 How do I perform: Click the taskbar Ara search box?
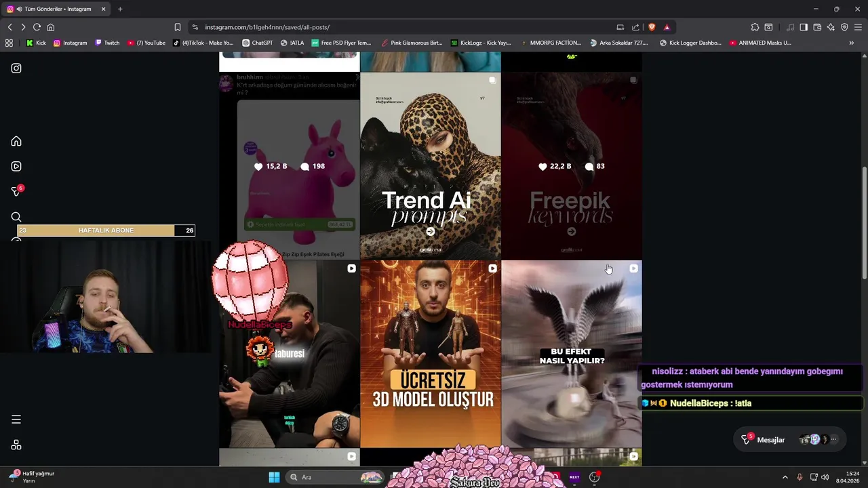click(335, 477)
